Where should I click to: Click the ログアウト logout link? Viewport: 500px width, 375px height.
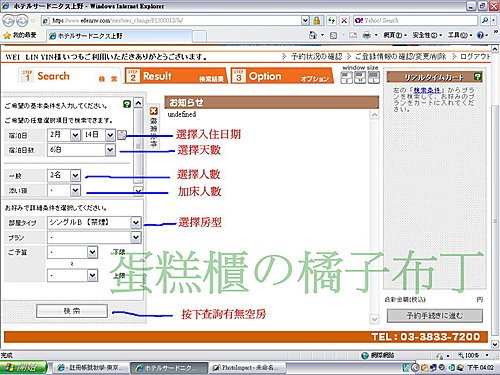click(475, 57)
